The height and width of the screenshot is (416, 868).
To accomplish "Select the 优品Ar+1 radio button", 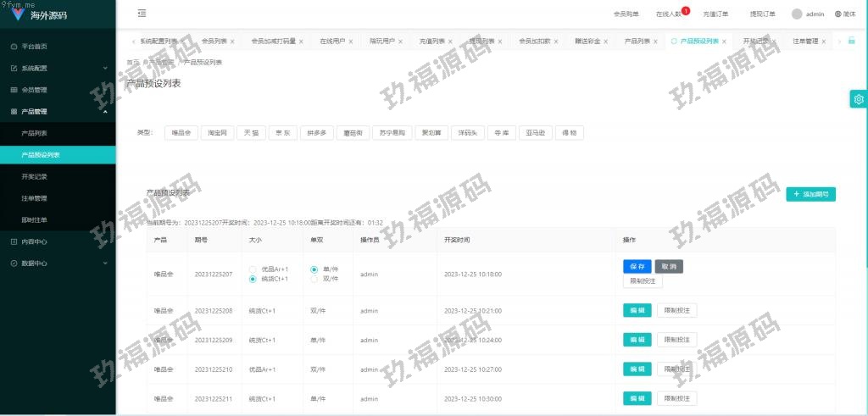I will pyautogui.click(x=253, y=269).
